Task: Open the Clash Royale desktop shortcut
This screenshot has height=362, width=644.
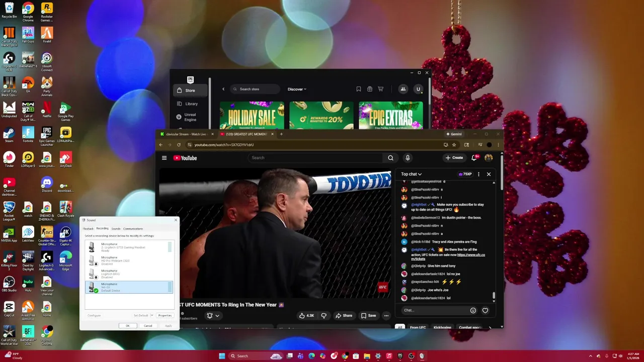Action: (65, 209)
